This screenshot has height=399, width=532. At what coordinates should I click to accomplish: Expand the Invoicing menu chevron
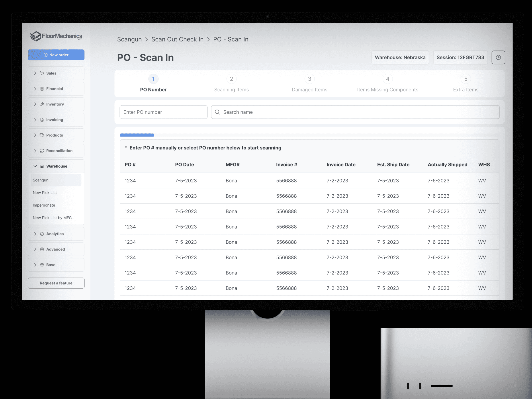35,120
